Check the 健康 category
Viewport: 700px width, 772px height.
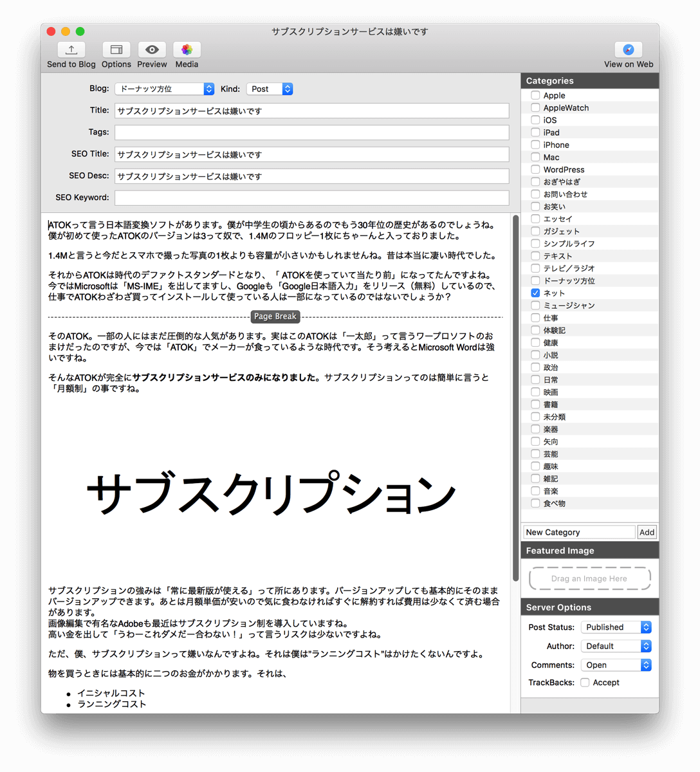(535, 342)
